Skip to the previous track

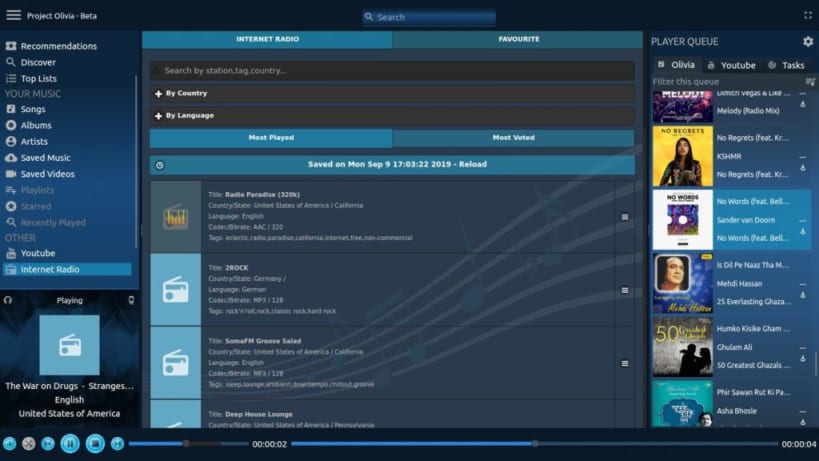[48, 444]
